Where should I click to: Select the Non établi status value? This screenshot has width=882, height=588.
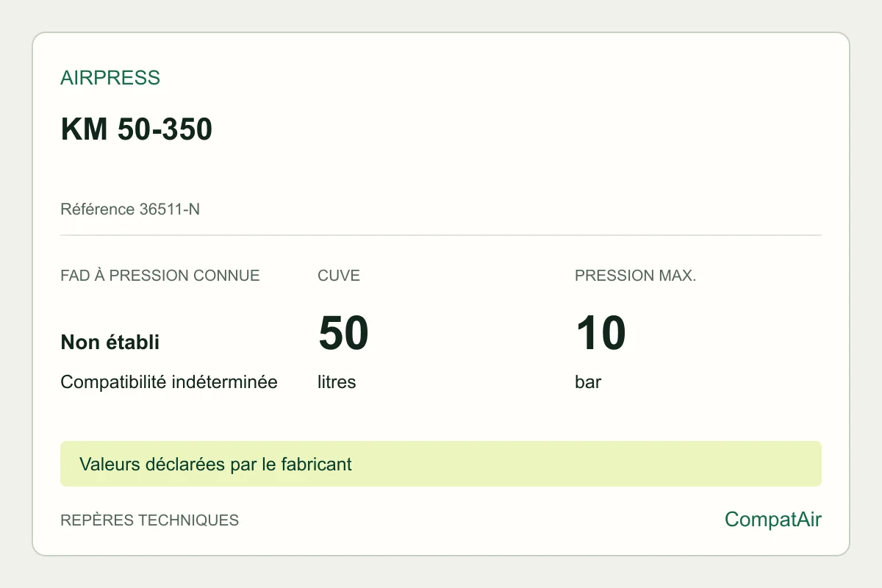click(x=110, y=342)
